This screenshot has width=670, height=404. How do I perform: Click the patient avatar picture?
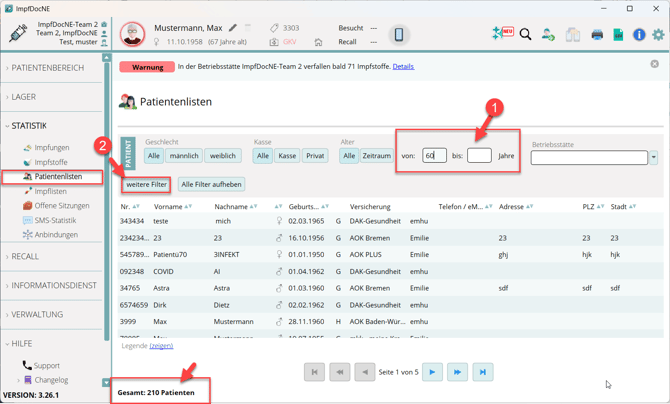tap(132, 35)
